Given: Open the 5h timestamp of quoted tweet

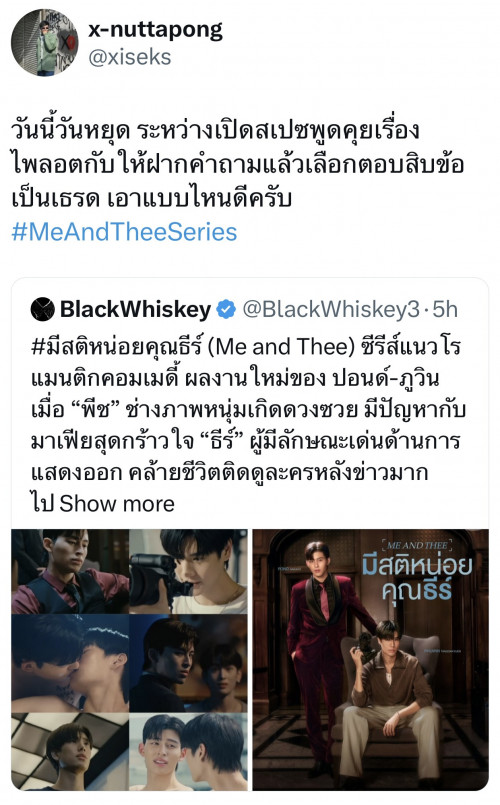Looking at the screenshot, I should [445, 310].
